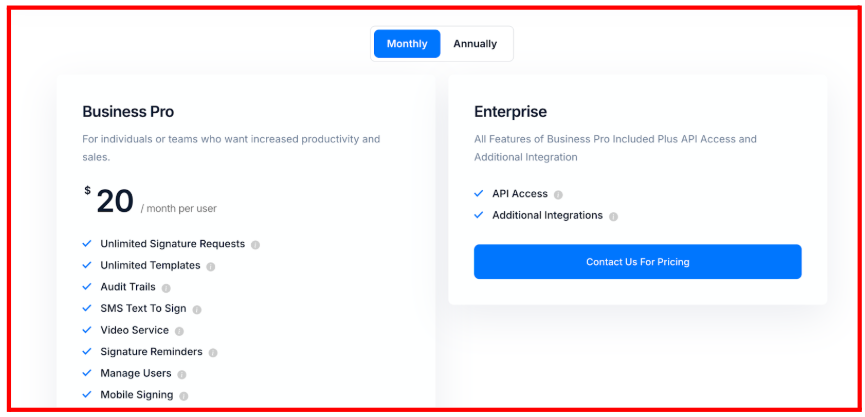Click the Unlimited Signature Requests checkmark
This screenshot has height=417, width=865.
[x=87, y=244]
